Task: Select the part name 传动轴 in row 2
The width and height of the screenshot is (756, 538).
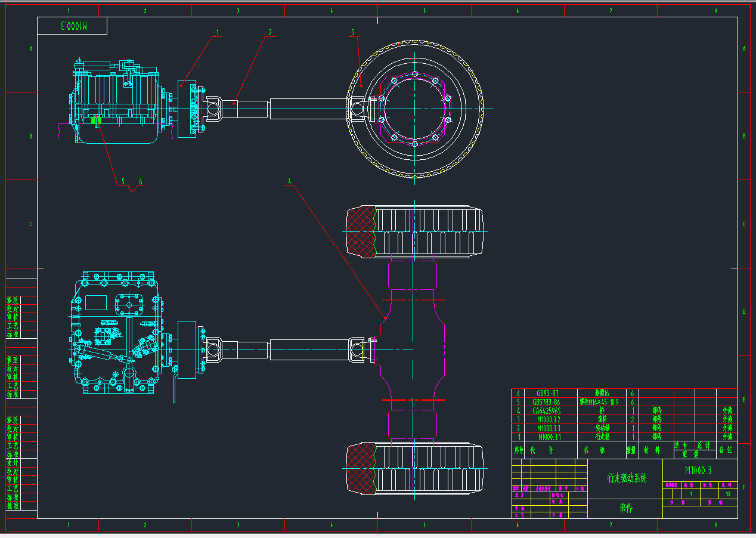Action: (x=602, y=428)
